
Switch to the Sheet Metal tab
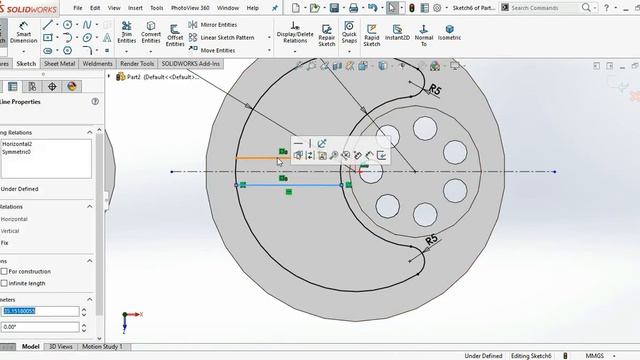tap(59, 64)
